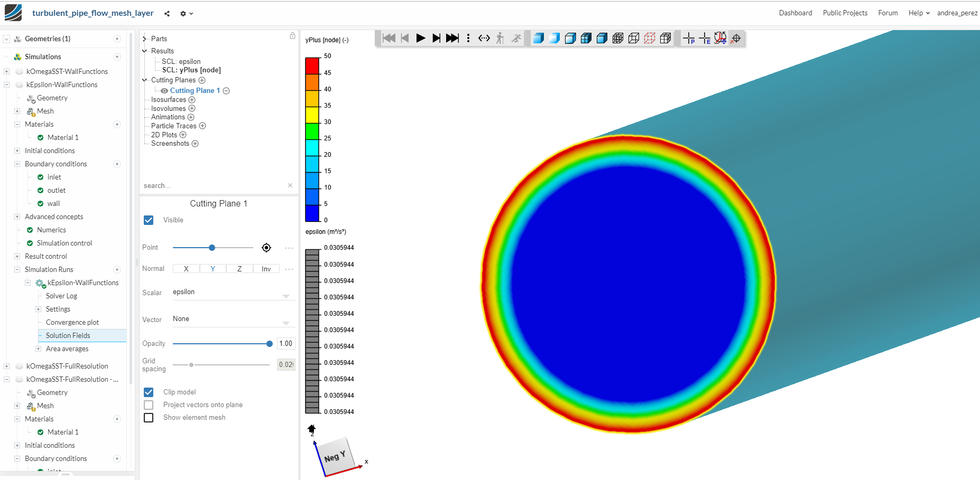This screenshot has width=980, height=480.
Task: Click the pick point 'P' crosshair tool
Action: (x=689, y=38)
